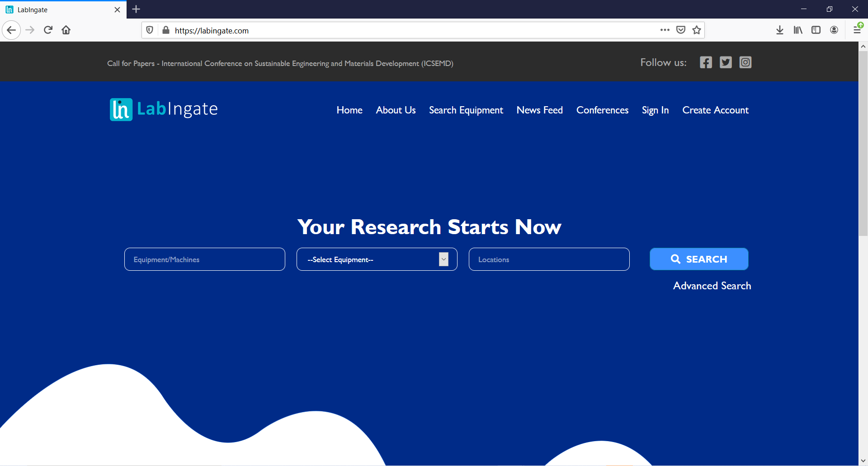Viewport: 868px width, 466px height.
Task: Reload the current page
Action: [x=48, y=30]
